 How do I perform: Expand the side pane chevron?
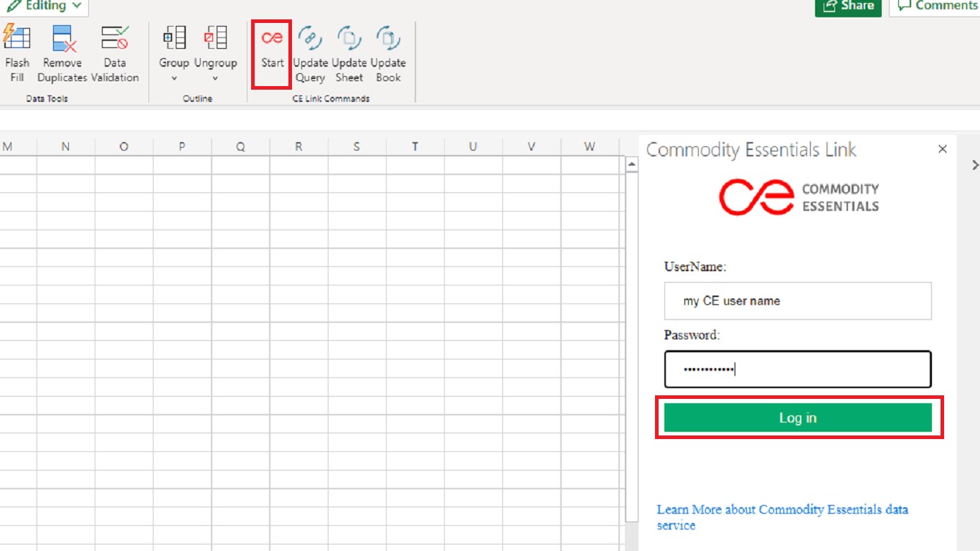click(x=974, y=165)
